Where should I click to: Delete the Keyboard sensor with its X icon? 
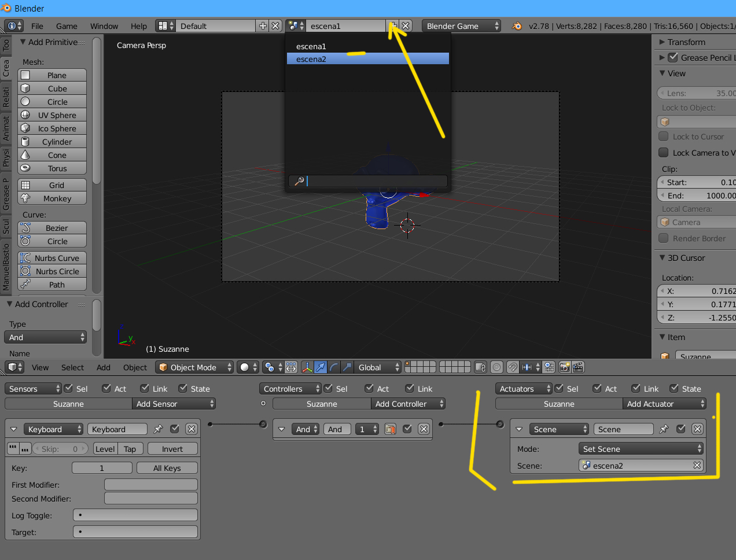[192, 429]
